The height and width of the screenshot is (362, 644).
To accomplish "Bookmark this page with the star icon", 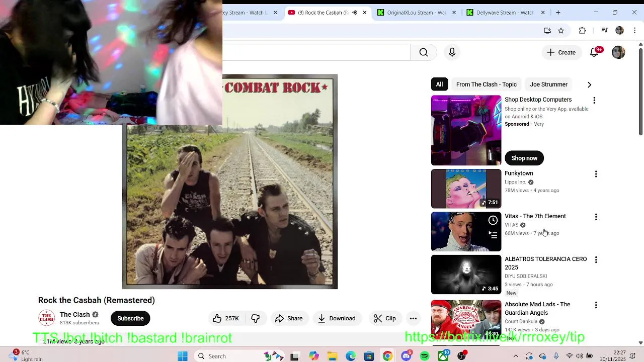I will coord(561,31).
